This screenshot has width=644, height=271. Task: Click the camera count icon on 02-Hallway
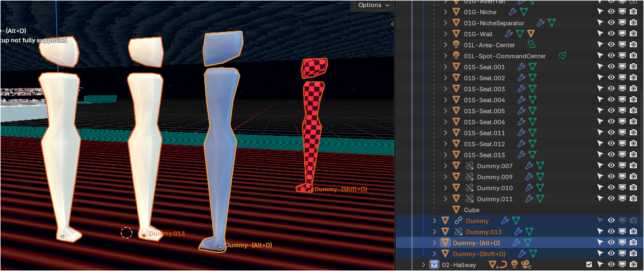(x=525, y=265)
